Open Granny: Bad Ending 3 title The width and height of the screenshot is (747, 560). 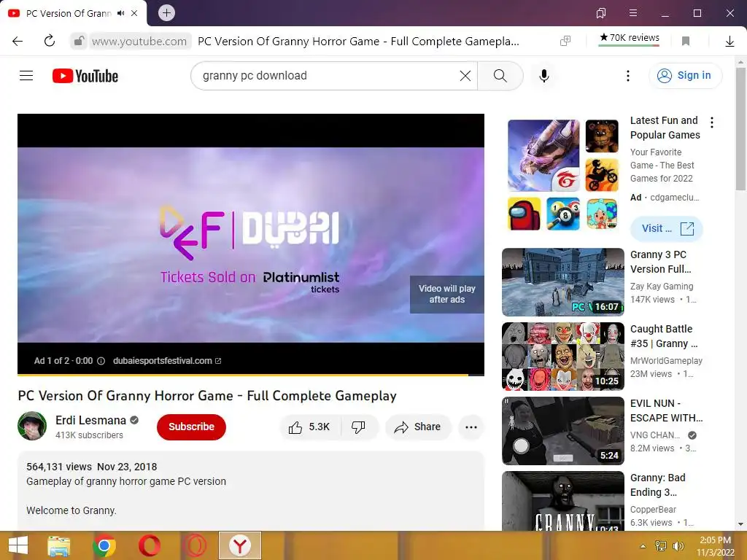click(657, 485)
